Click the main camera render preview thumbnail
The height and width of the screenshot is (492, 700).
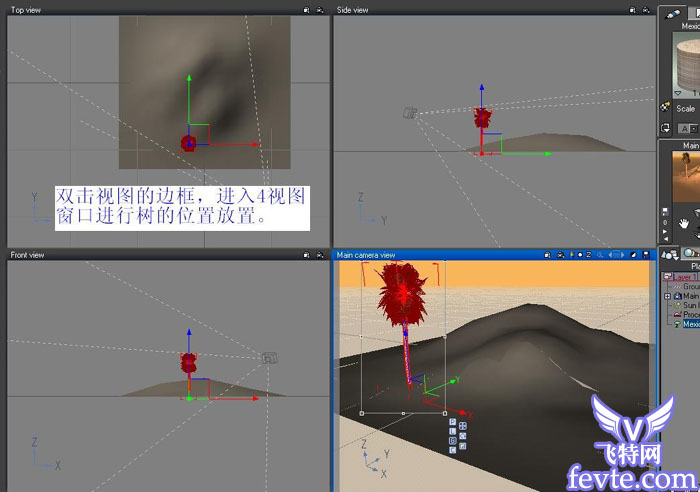tap(686, 177)
